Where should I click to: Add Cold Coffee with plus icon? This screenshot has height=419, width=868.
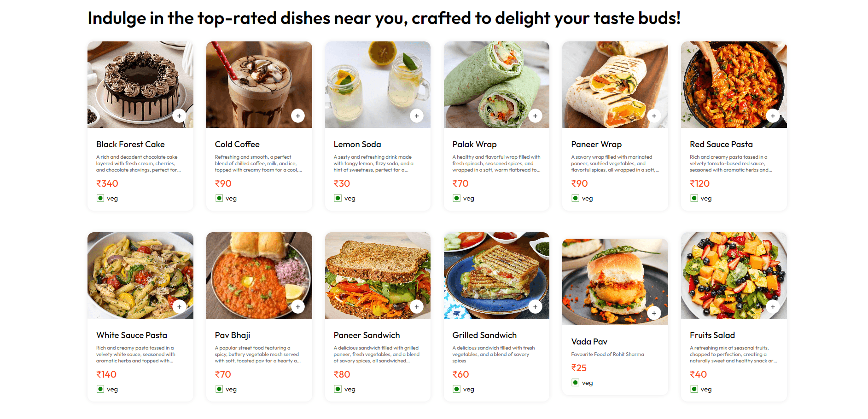click(x=298, y=116)
